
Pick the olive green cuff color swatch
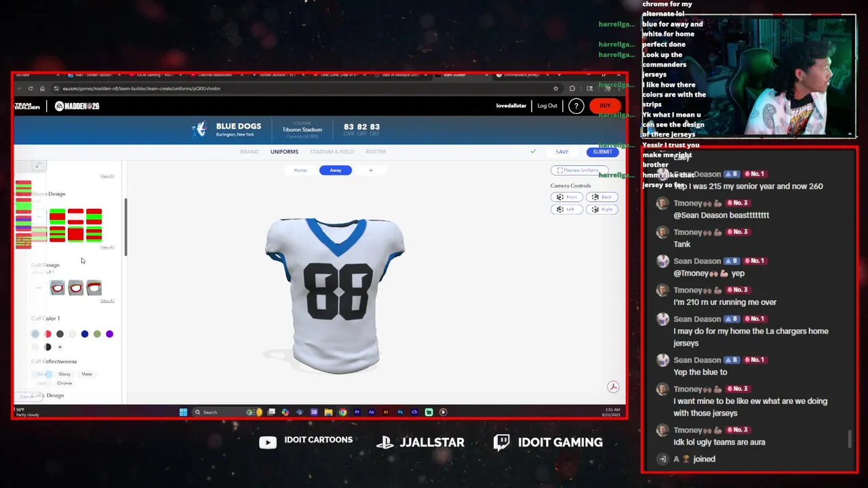[97, 334]
